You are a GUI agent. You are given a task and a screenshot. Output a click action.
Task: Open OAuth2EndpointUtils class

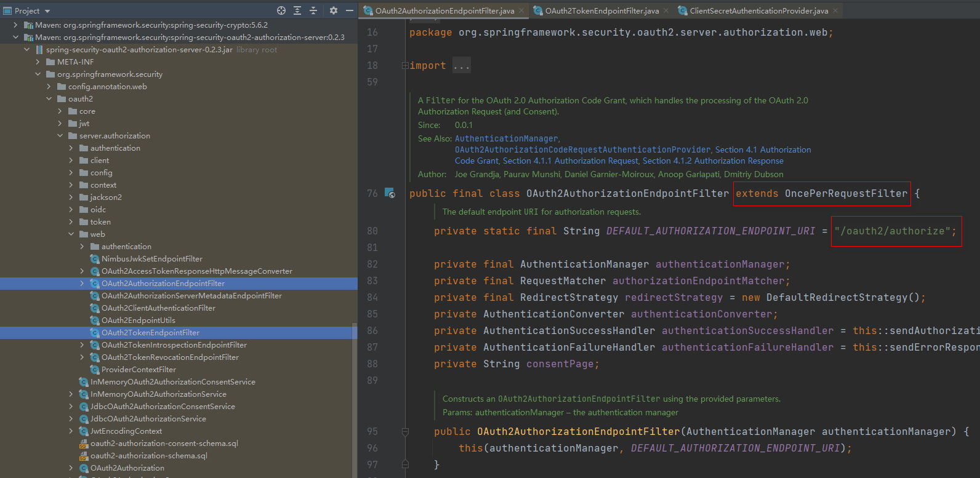139,321
